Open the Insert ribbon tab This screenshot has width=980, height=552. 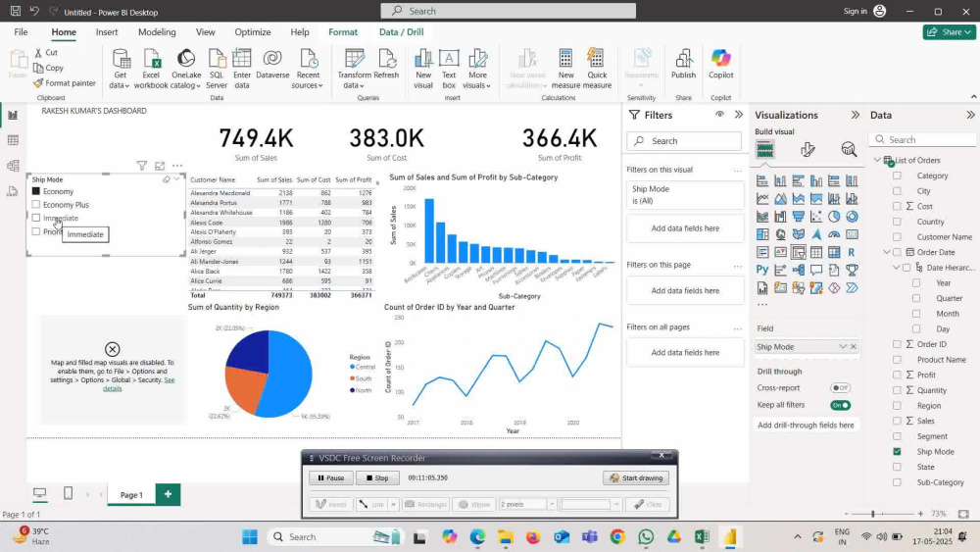(x=107, y=32)
